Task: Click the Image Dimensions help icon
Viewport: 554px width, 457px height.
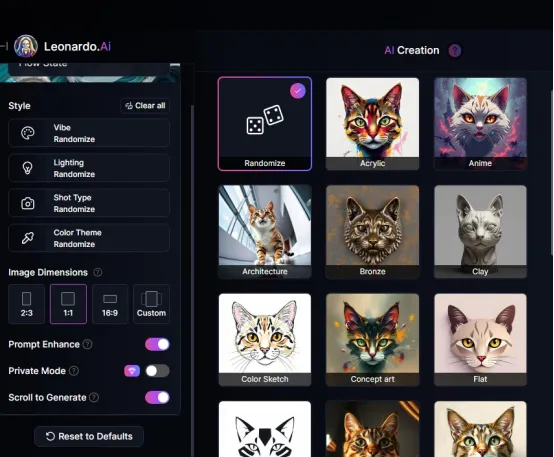Action: 98,272
